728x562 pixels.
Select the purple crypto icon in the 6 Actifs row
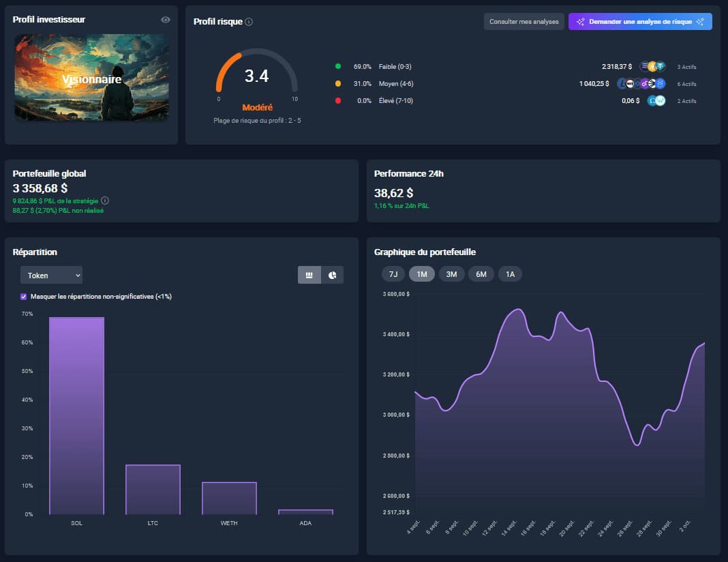643,84
